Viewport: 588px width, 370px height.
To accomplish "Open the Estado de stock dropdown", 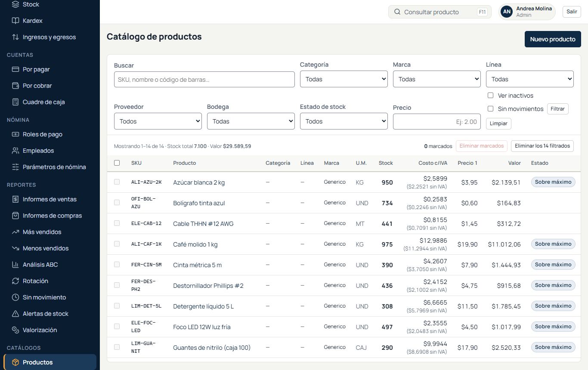I will pos(344,121).
